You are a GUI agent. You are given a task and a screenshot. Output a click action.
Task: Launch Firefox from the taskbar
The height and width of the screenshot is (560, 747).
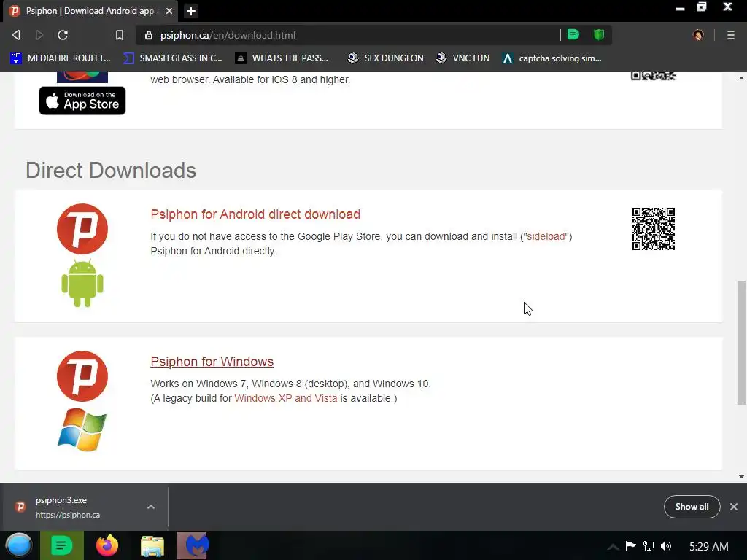[107, 545]
